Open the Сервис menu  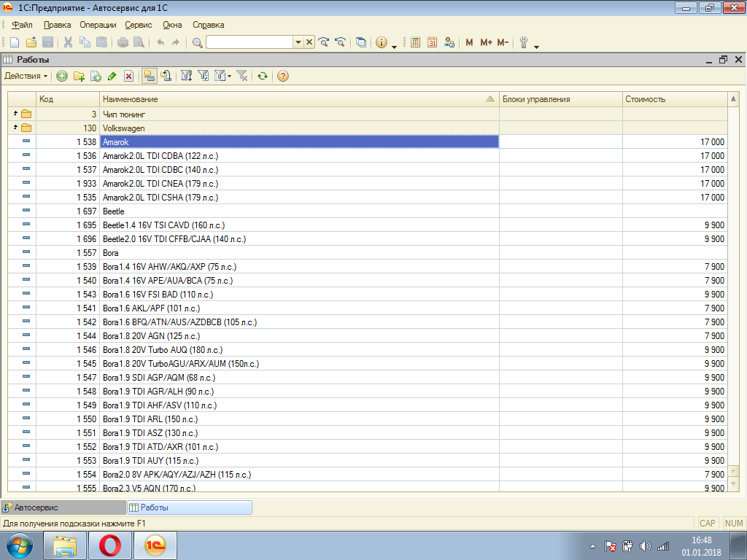(139, 25)
